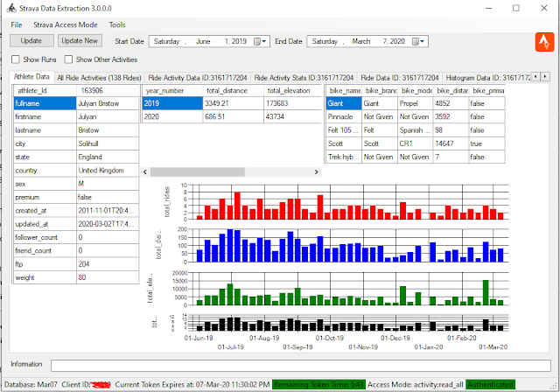Click the country value United Kingdom
This screenshot has width=560, height=392.
(108, 171)
